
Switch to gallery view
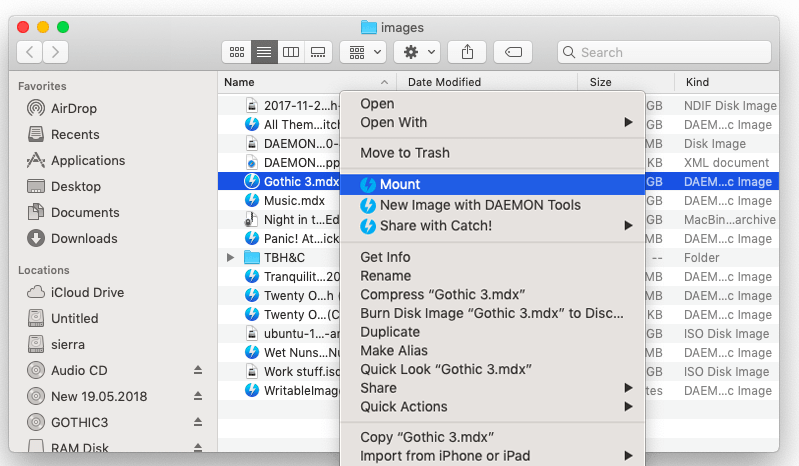coord(318,52)
